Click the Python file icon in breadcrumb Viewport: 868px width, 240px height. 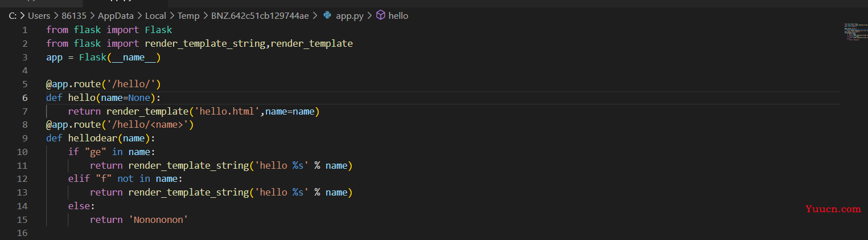[x=327, y=15]
